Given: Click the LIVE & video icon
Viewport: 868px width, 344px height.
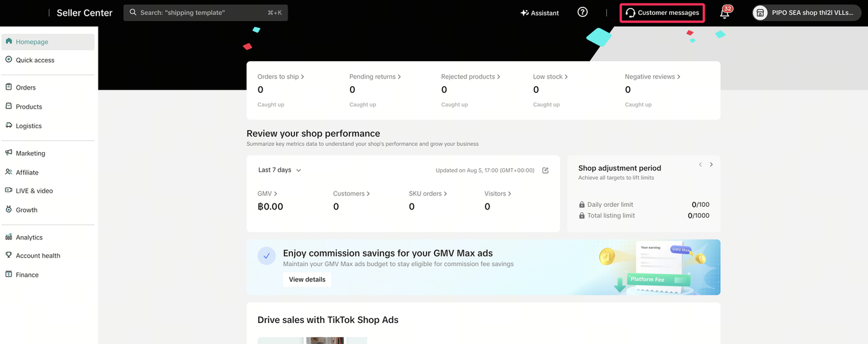Looking at the screenshot, I should 9,191.
